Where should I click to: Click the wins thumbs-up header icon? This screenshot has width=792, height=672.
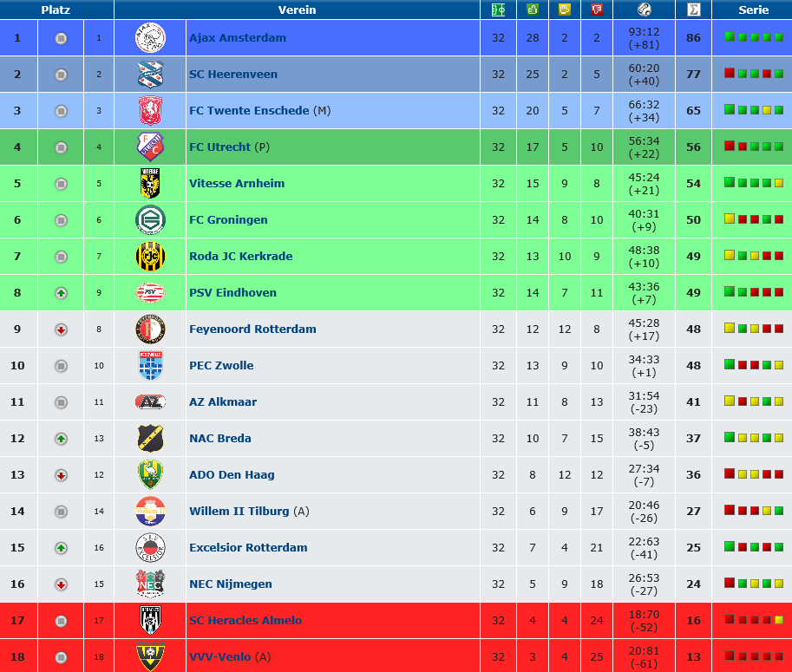click(x=533, y=10)
